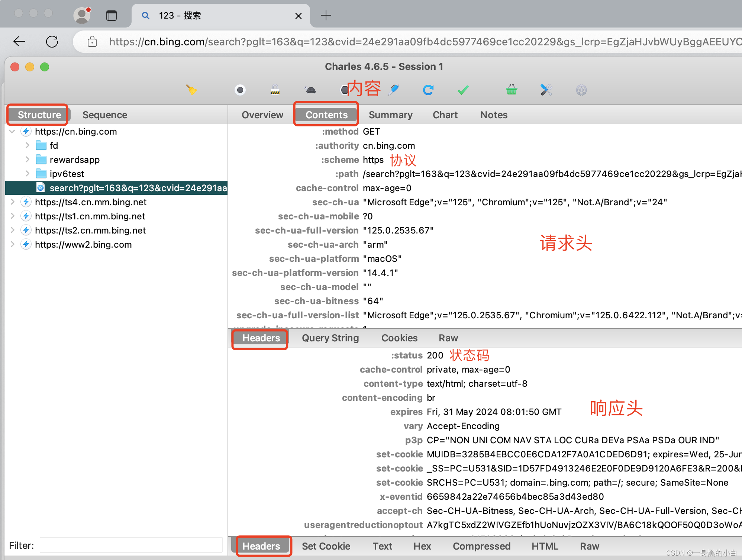Switch to the Sequence tab
The height and width of the screenshot is (560, 742).
105,115
